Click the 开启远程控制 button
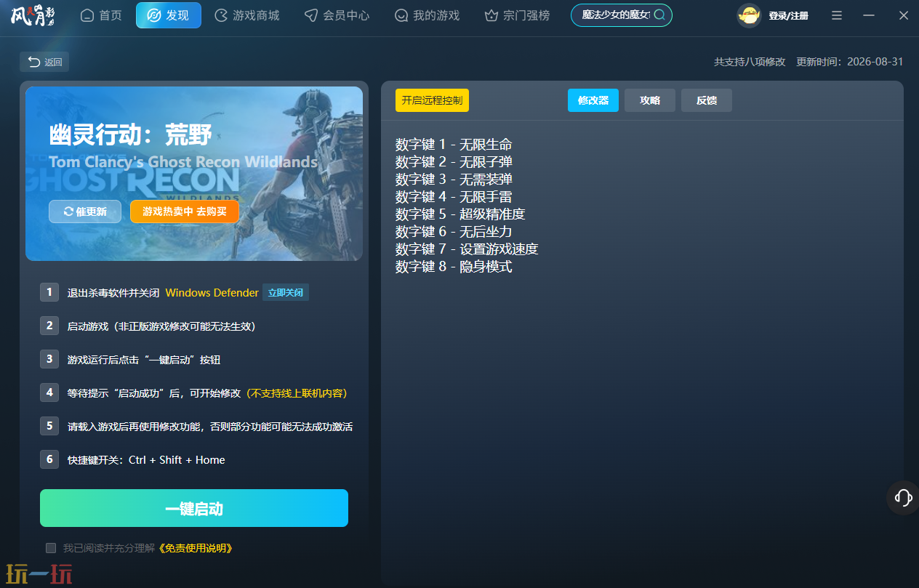This screenshot has height=588, width=919. [432, 100]
